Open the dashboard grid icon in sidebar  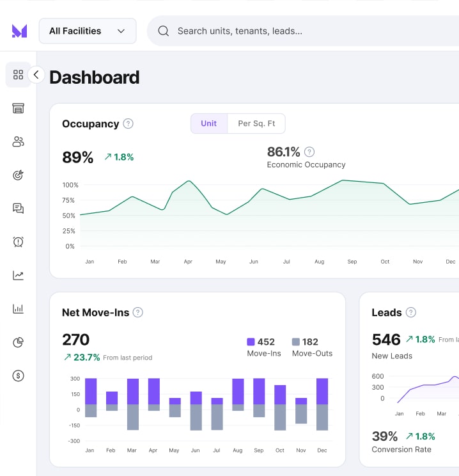(18, 75)
